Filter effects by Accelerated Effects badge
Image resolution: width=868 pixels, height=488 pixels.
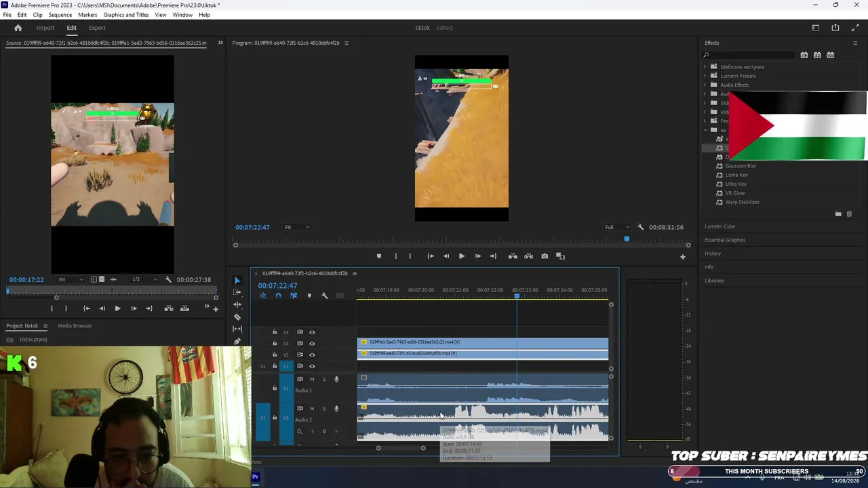(804, 55)
